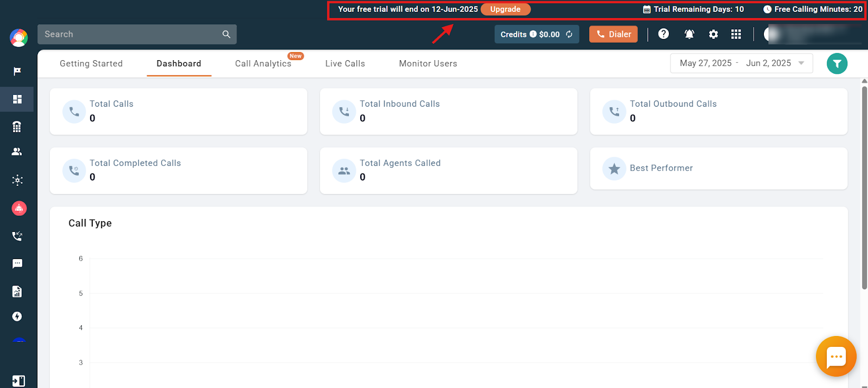868x388 pixels.
Task: Open the dial pad icon in the sidebar
Action: [x=17, y=127]
